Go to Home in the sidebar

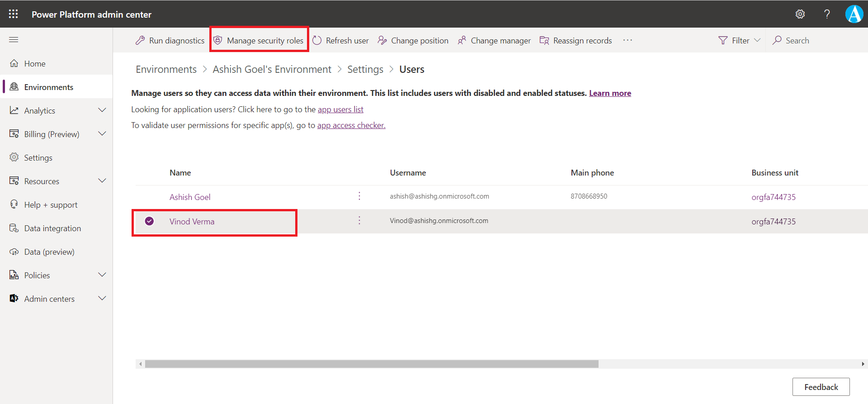[35, 64]
